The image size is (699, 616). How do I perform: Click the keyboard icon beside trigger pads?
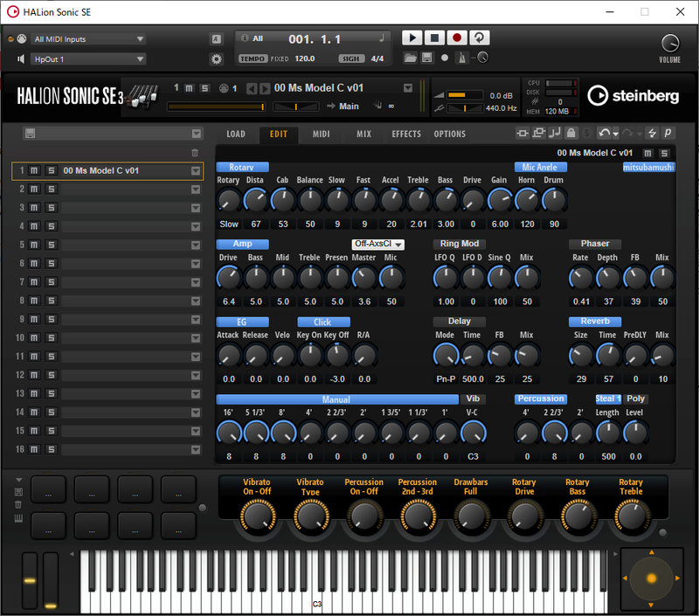click(18, 518)
